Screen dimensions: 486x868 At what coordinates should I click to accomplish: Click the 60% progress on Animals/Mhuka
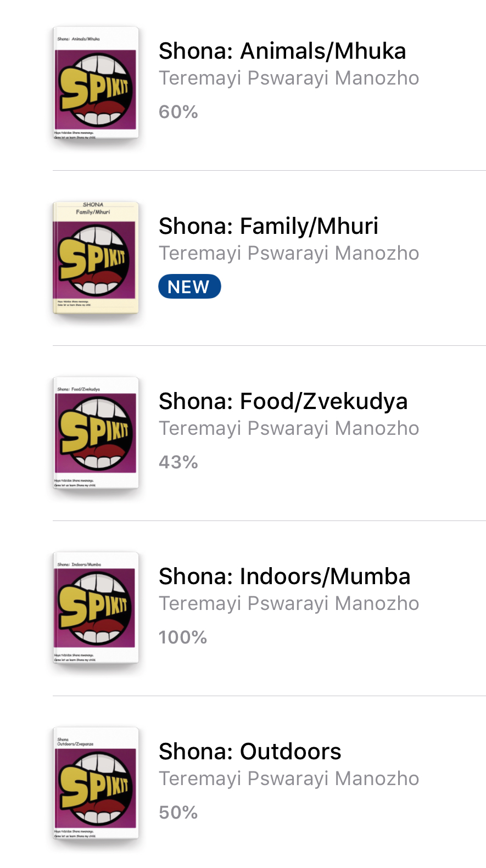point(178,112)
